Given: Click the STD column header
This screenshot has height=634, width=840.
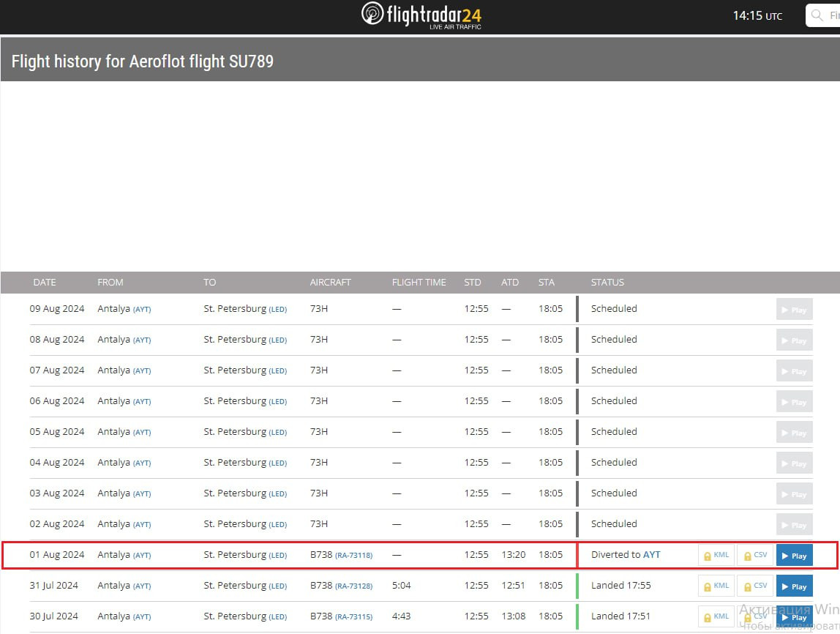Looking at the screenshot, I should point(473,283).
